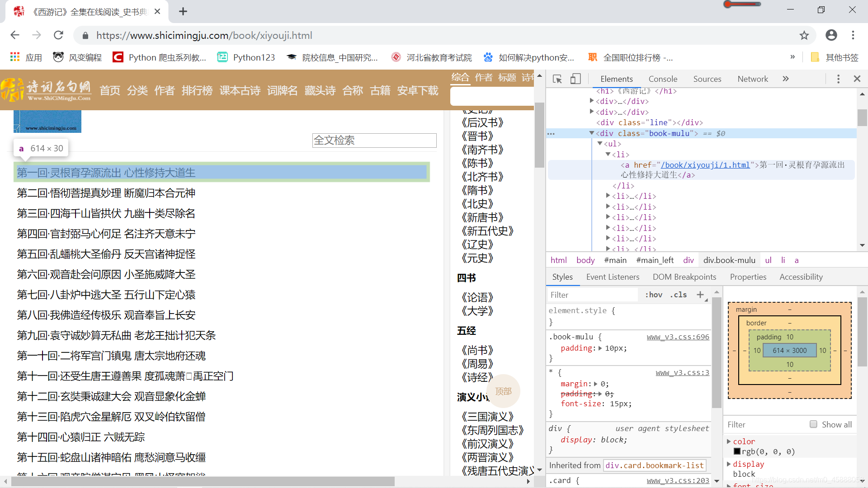The width and height of the screenshot is (868, 488).
Task: Toggle the device emulation toolbar
Action: pyautogui.click(x=575, y=79)
